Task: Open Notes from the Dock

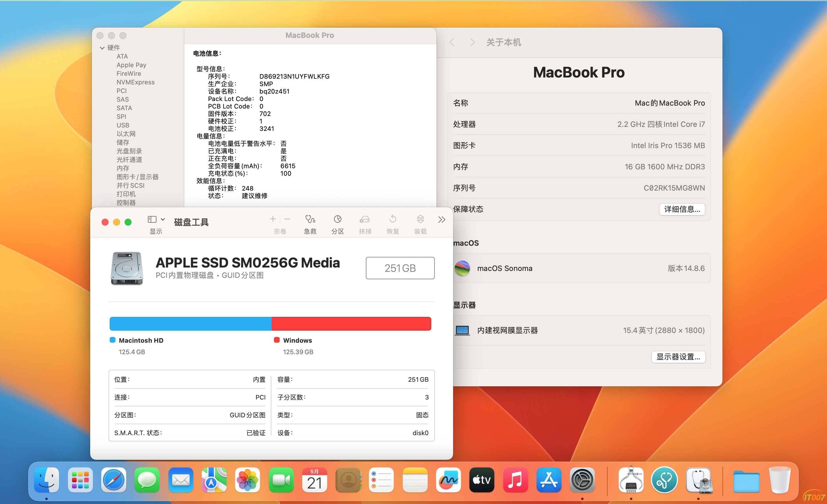Action: 415,480
